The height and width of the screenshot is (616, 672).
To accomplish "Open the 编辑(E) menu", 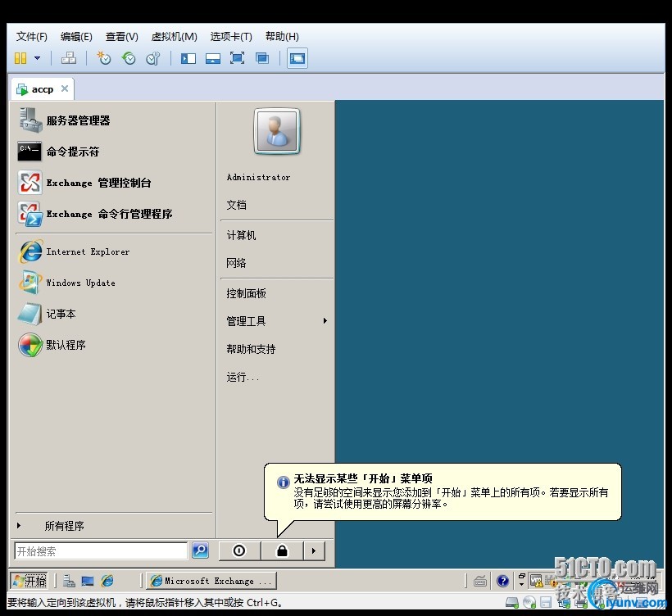I will [x=76, y=37].
